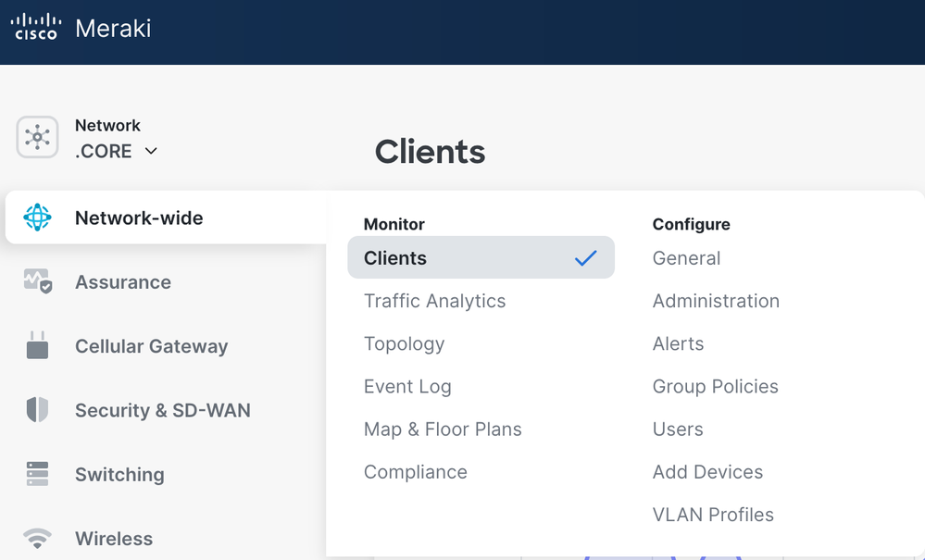Viewport: 925px width, 560px height.
Task: Click the Assurance monitor icon
Action: click(x=38, y=281)
